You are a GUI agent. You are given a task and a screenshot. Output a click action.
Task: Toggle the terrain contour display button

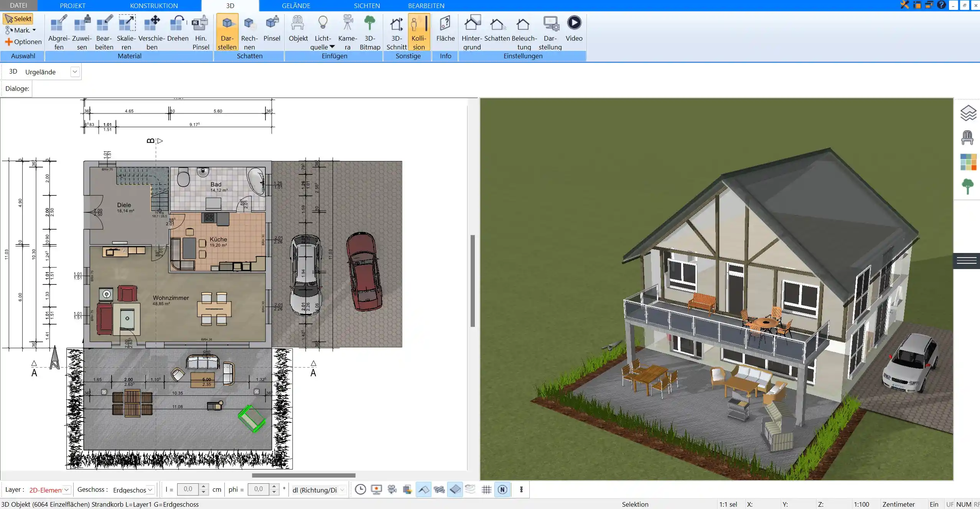point(470,489)
